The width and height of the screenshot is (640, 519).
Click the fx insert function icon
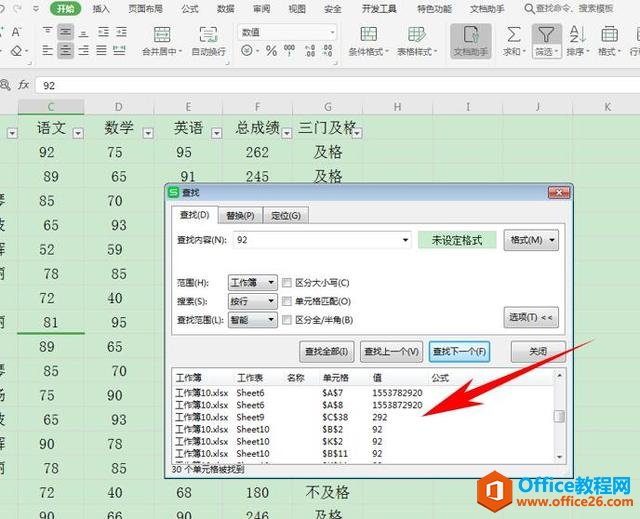pos(24,85)
